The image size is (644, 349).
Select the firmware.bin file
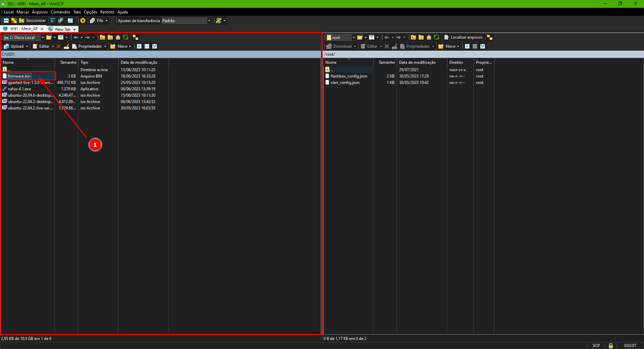click(x=19, y=76)
